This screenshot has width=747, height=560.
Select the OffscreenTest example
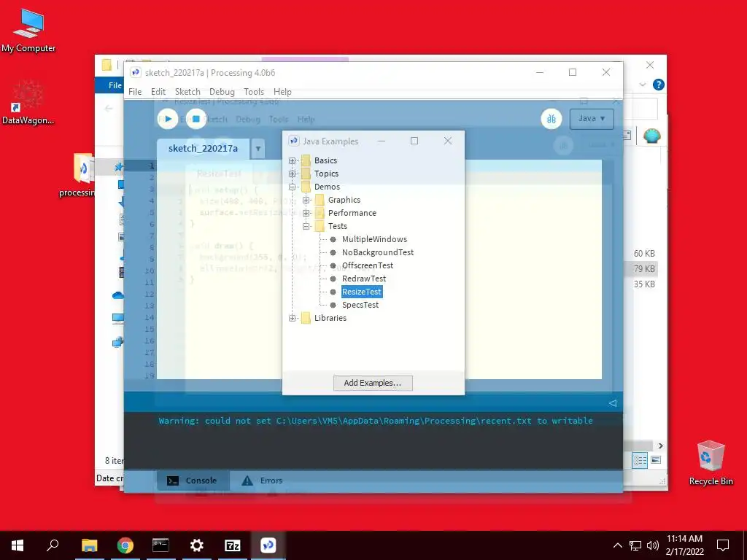pos(368,265)
